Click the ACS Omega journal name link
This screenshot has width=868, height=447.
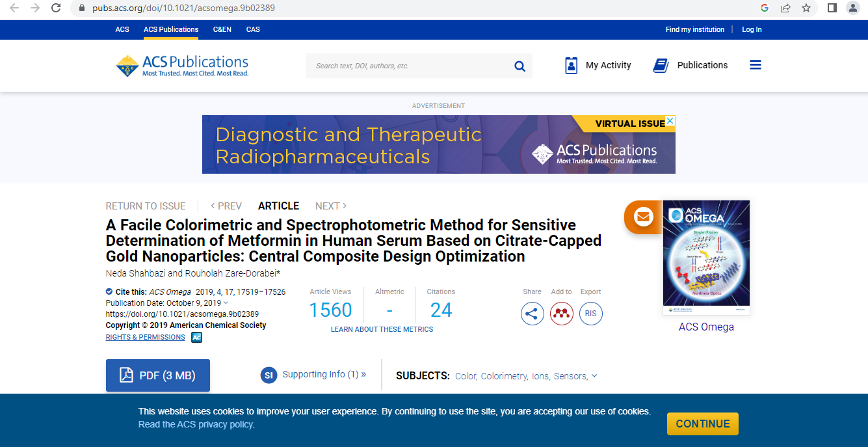pos(706,327)
